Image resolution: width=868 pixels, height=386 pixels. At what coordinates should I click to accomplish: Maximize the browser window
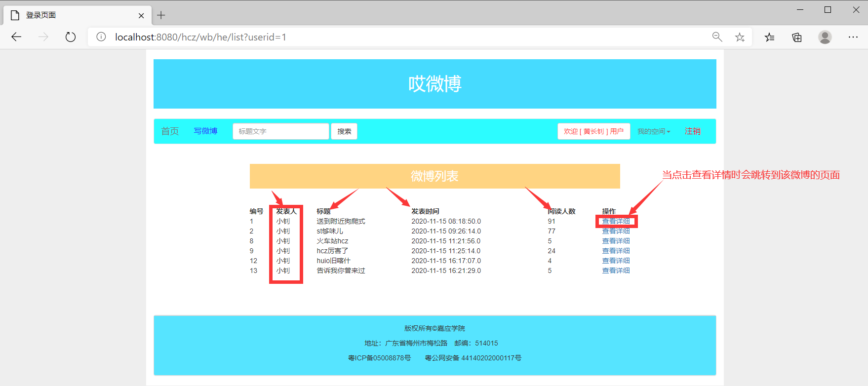click(x=828, y=10)
